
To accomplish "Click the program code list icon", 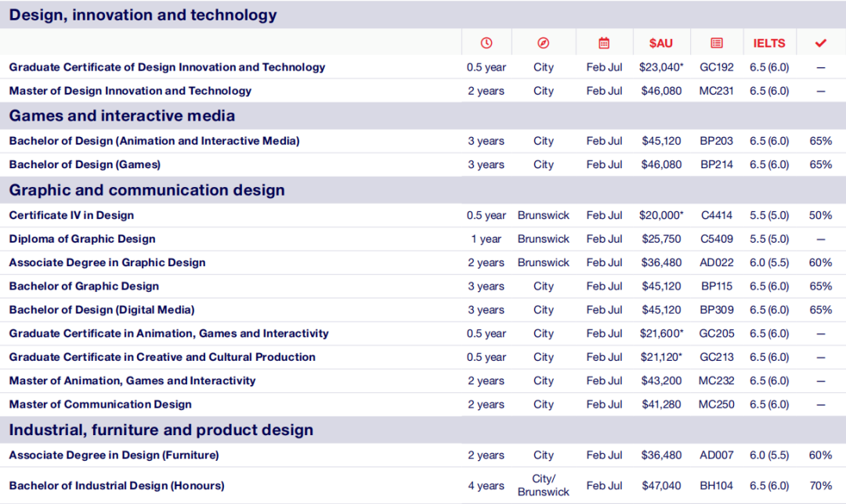I will [717, 42].
